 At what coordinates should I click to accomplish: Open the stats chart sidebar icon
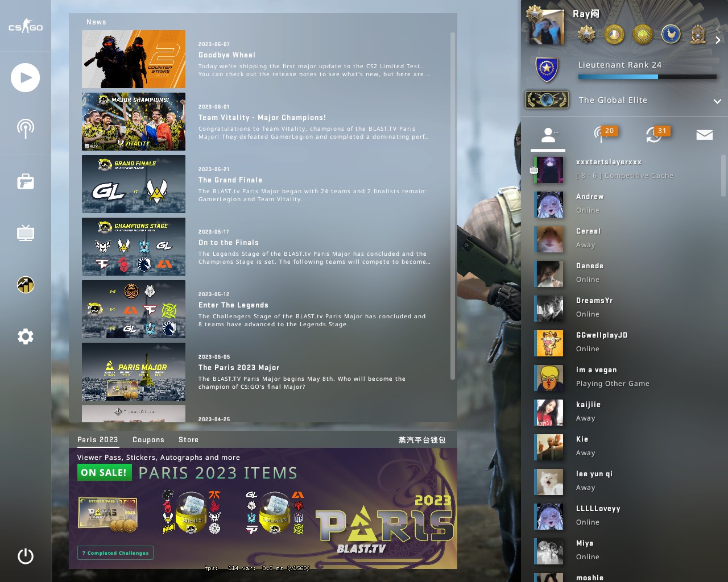[x=26, y=285]
